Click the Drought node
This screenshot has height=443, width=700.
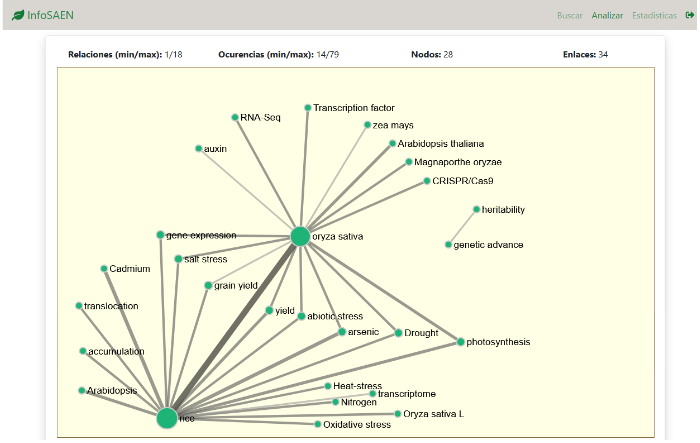click(398, 333)
